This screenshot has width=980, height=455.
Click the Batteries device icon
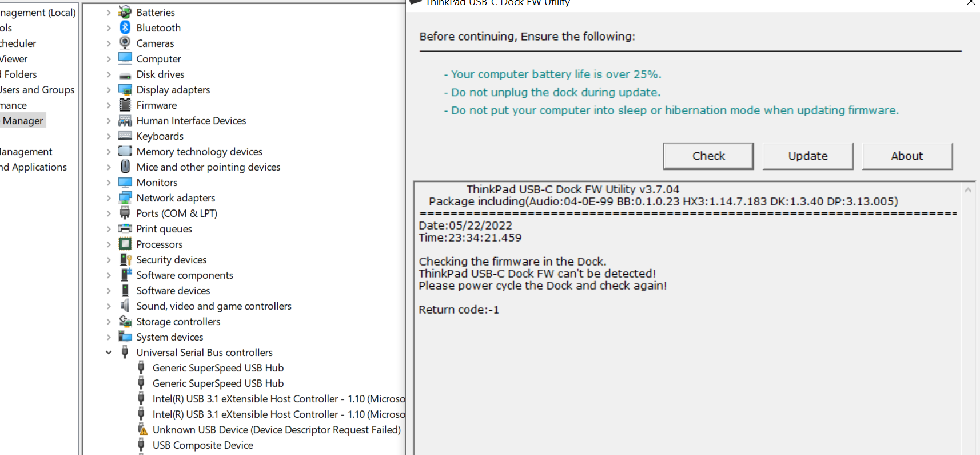click(x=125, y=12)
